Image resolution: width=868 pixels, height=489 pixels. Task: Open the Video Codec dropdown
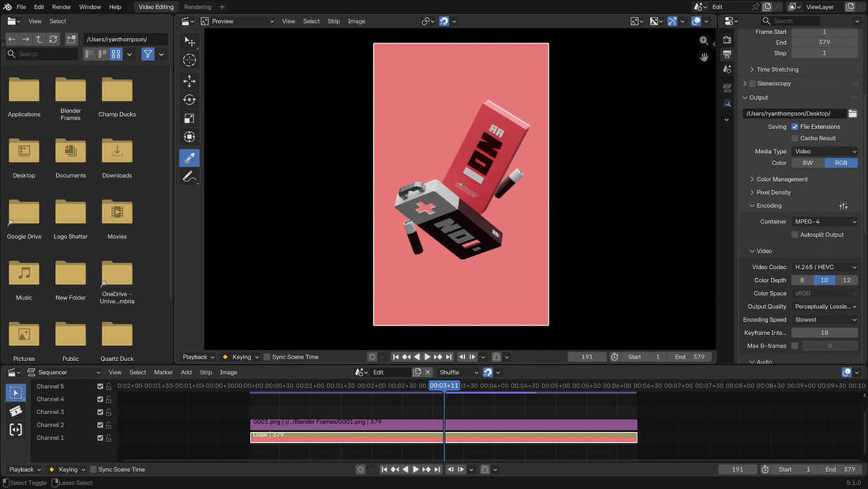click(824, 267)
